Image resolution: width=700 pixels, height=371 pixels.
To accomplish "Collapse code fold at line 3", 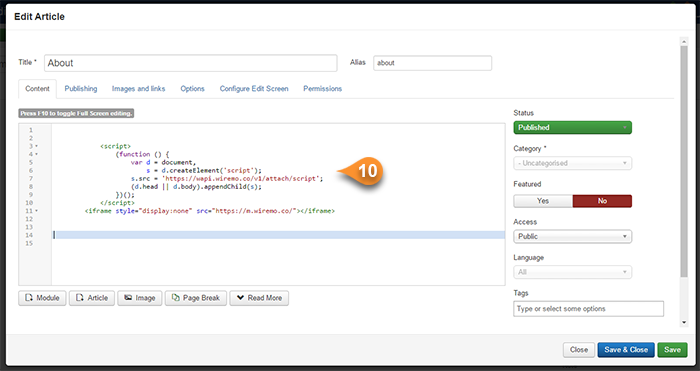I will point(37,146).
